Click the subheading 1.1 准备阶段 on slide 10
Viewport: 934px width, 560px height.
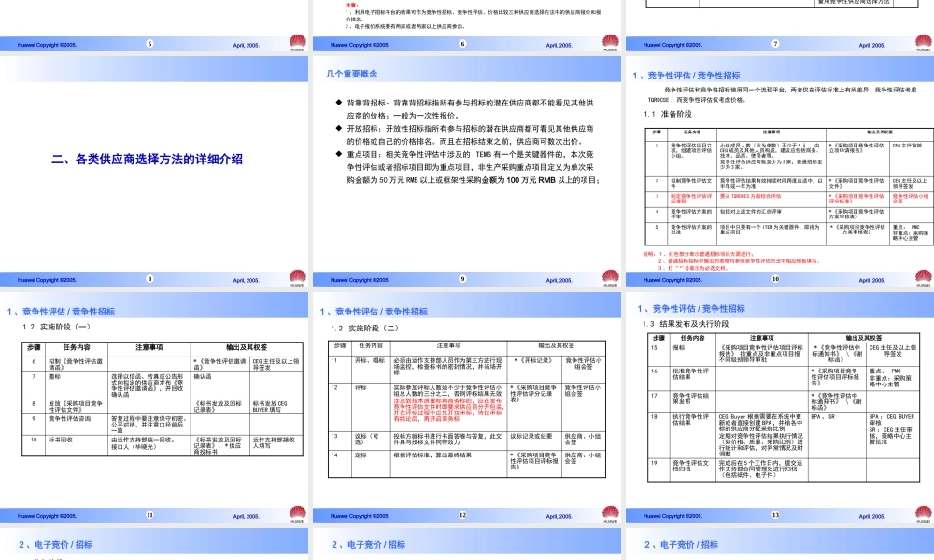[668, 114]
